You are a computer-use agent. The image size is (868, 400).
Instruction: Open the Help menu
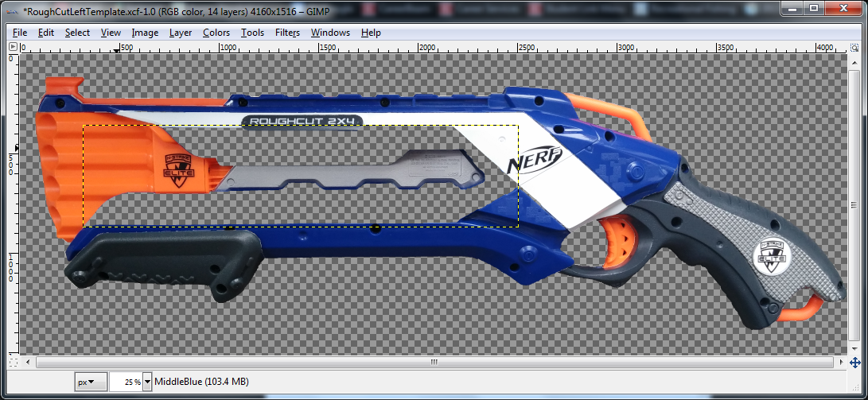coord(371,33)
